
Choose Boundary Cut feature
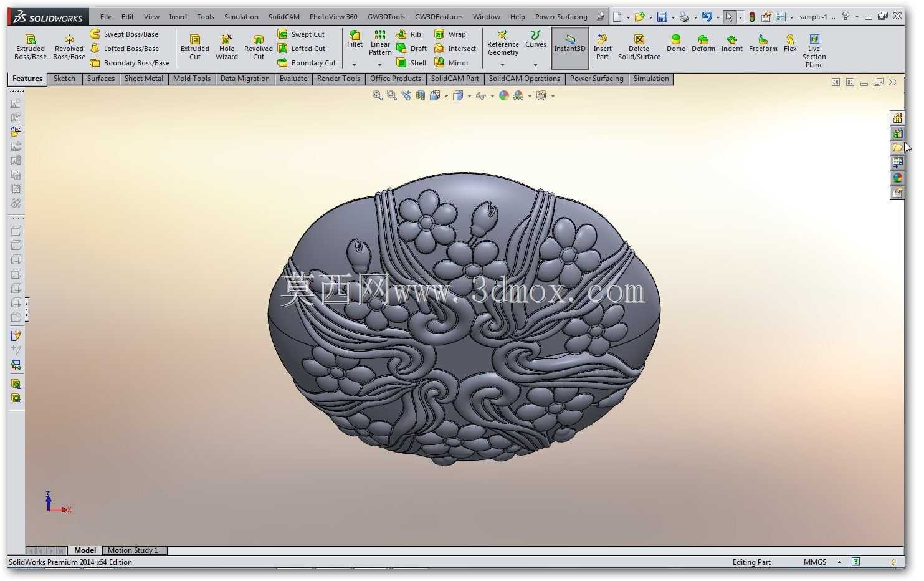pyautogui.click(x=307, y=62)
